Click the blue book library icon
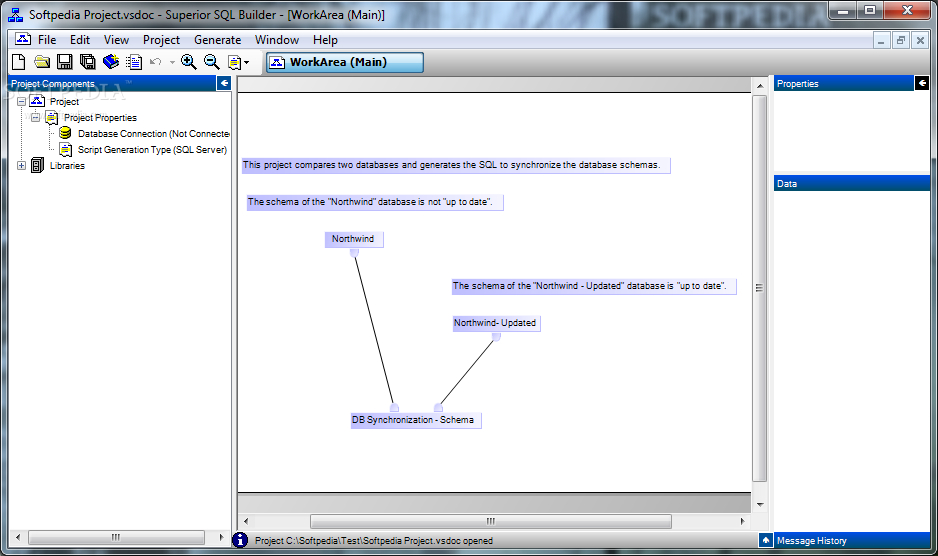 pyautogui.click(x=111, y=62)
